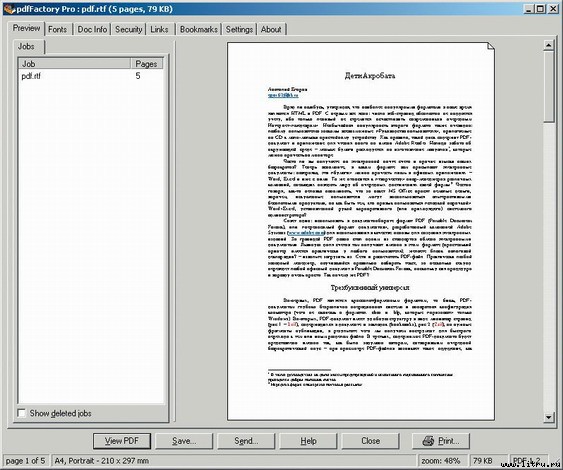563x470 pixels.
Task: Click the Save... button
Action: (x=184, y=441)
